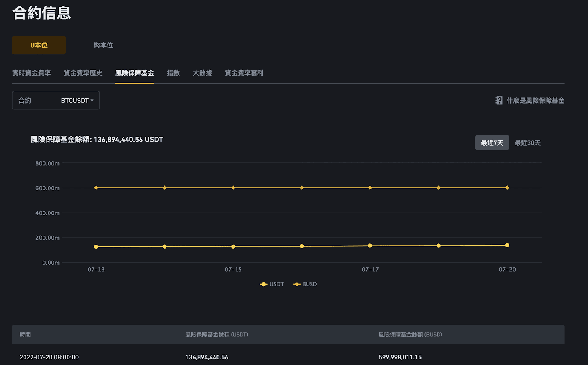The image size is (588, 365).
Task: Click the 07-17 x-axis date label
Action: (370, 270)
